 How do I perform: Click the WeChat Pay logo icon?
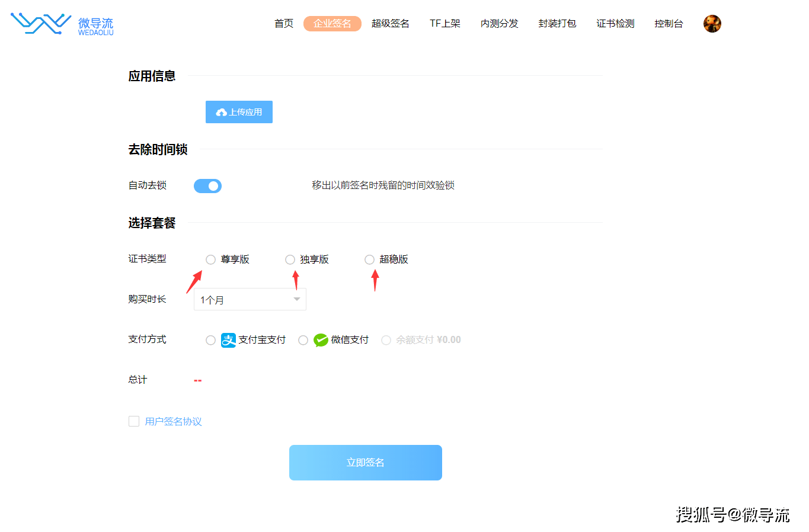click(x=321, y=340)
